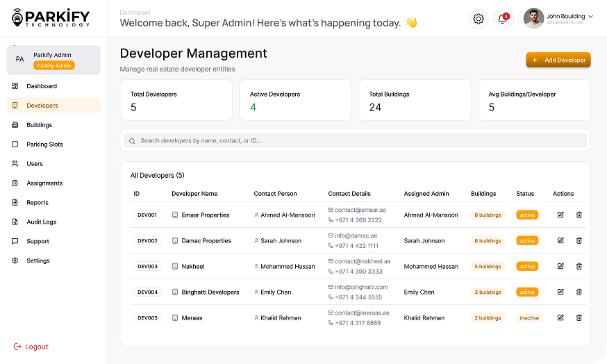Screen dimensions: 607x364
Task: Click the edit icon for Emaar Properties
Action: pos(560,215)
